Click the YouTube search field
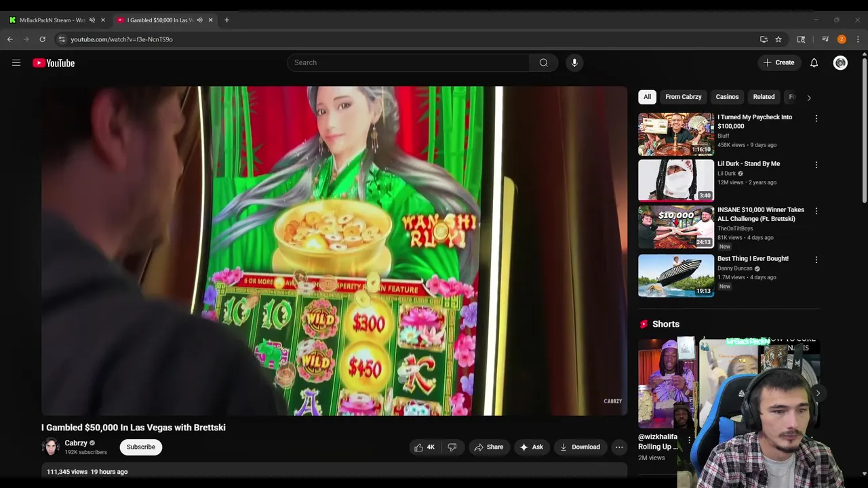 408,62
